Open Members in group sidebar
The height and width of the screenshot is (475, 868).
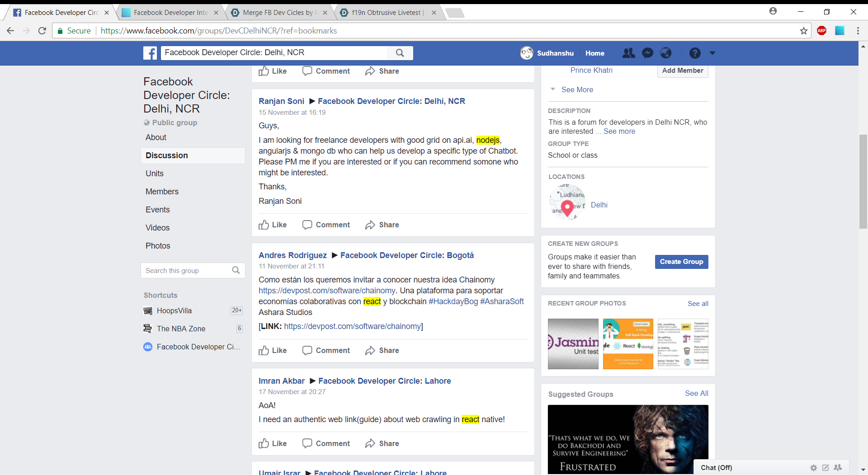(x=162, y=192)
